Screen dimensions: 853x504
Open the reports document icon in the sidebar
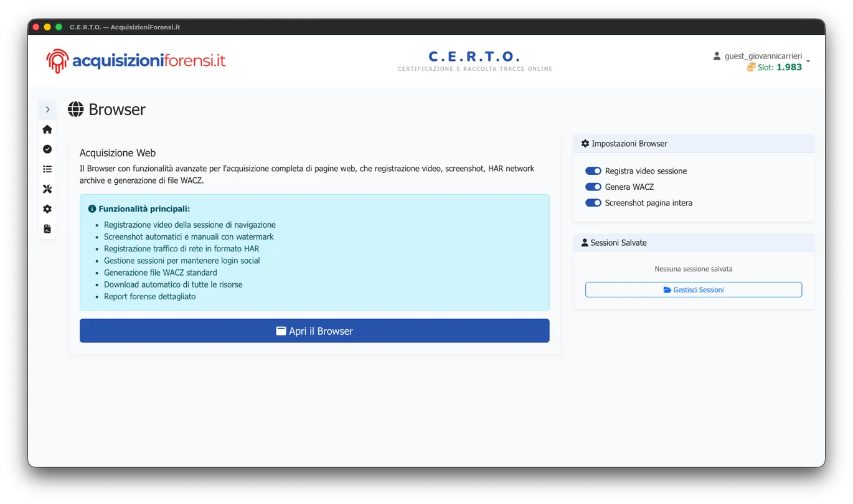tap(47, 228)
